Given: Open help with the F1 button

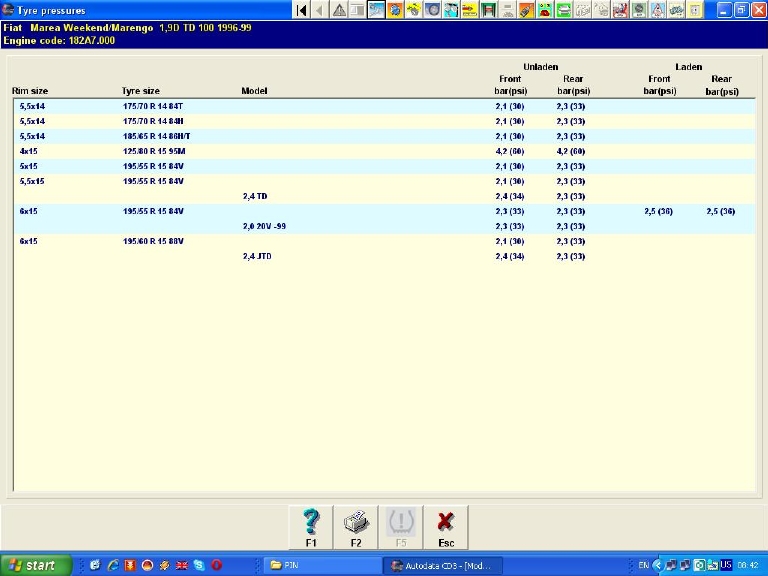Looking at the screenshot, I should coord(311,527).
